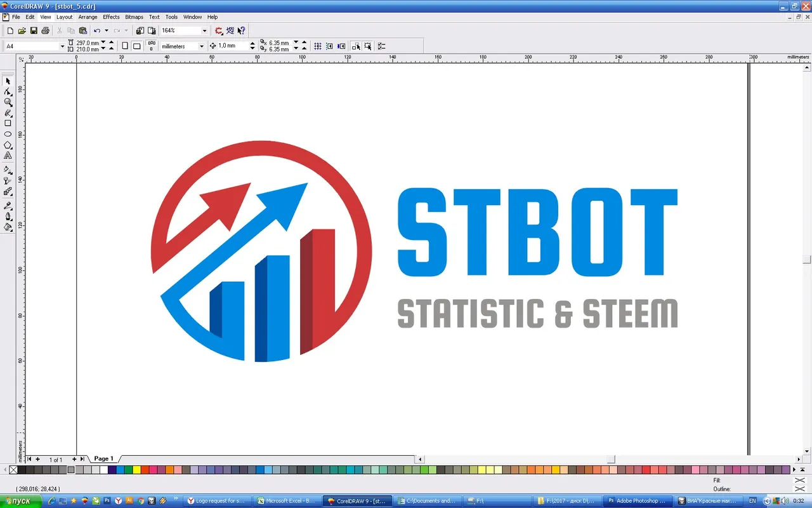Select the Text tool

pyautogui.click(x=8, y=156)
